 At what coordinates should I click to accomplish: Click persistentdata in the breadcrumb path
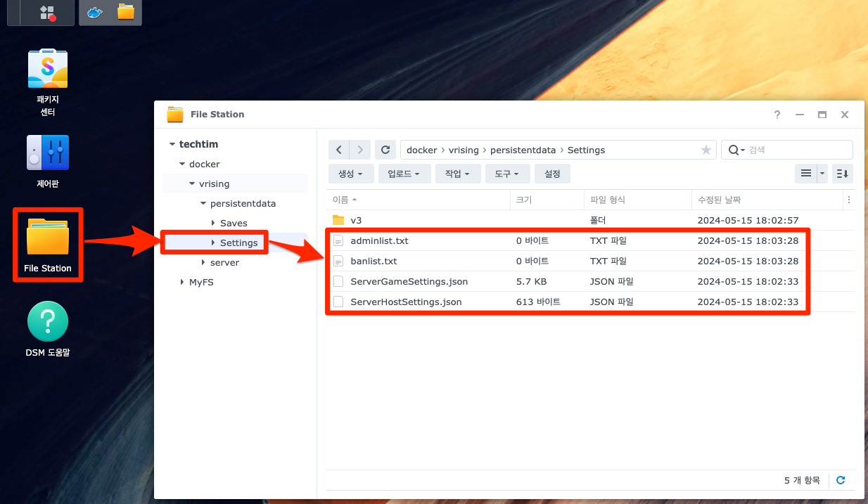coord(523,150)
